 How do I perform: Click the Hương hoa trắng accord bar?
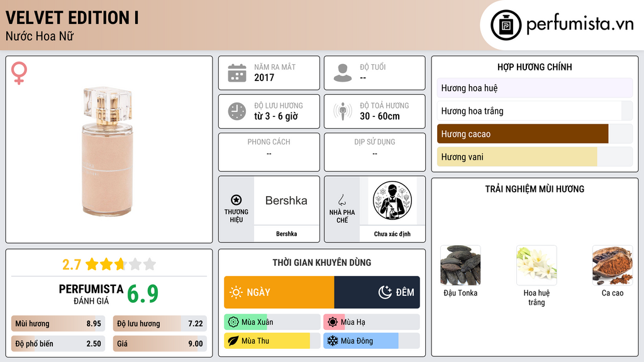coord(535,111)
